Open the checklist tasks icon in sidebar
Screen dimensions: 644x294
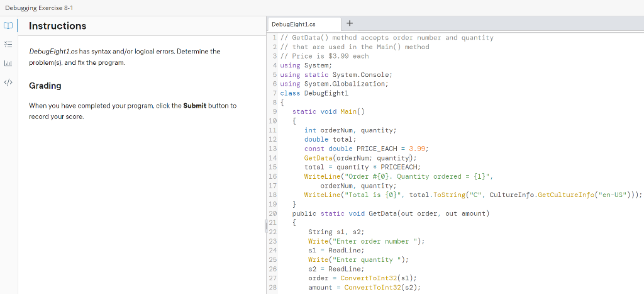(x=8, y=44)
